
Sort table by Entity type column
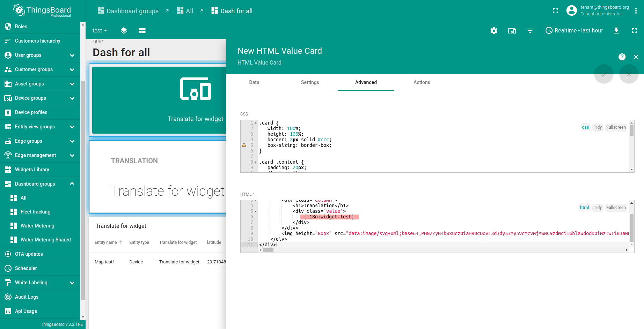click(x=139, y=242)
